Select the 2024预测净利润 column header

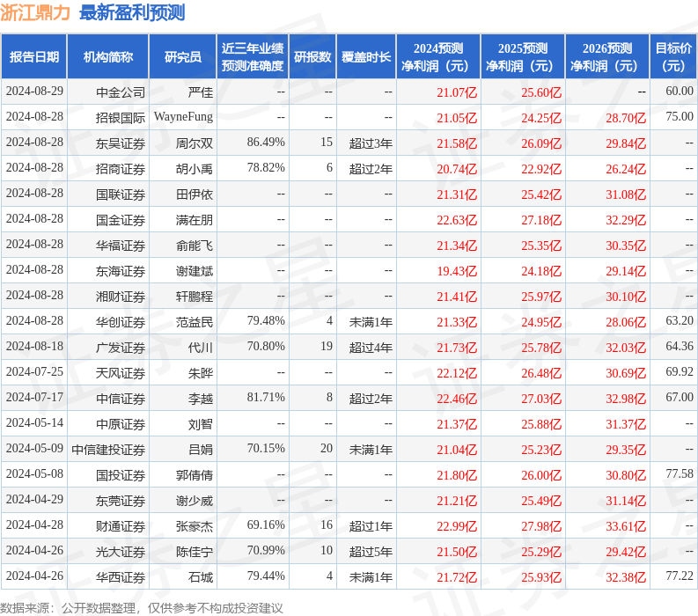(x=438, y=57)
